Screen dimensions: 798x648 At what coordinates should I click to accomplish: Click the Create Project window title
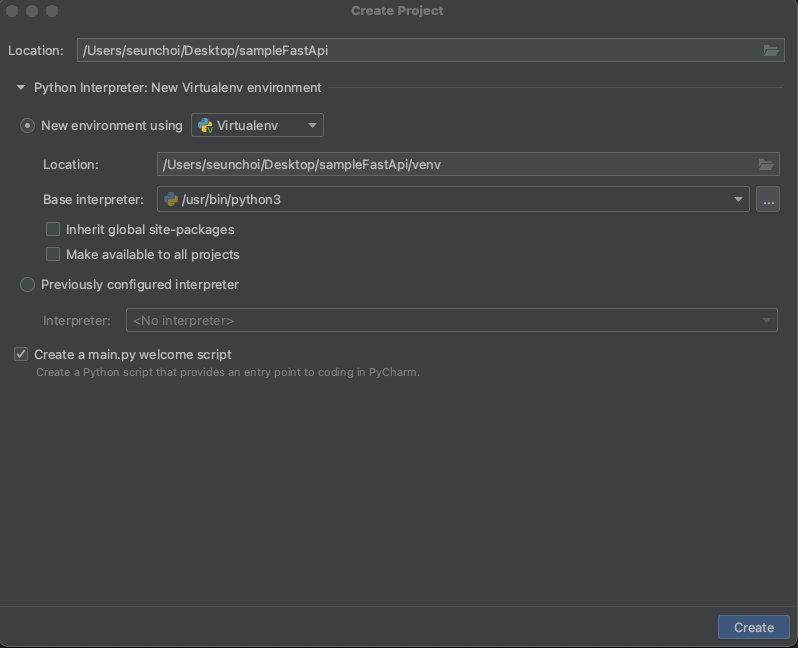tap(397, 11)
